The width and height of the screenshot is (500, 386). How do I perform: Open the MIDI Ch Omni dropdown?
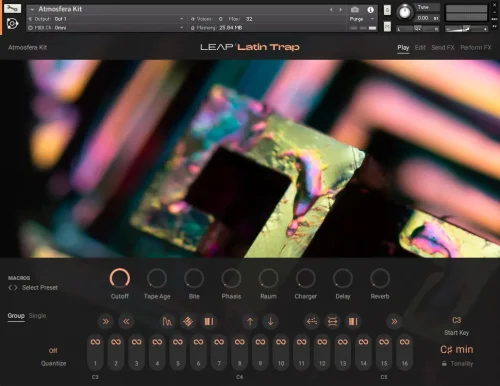[106, 28]
